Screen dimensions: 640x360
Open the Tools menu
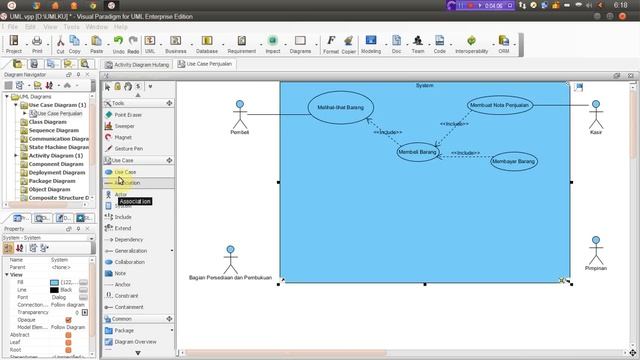(71, 27)
